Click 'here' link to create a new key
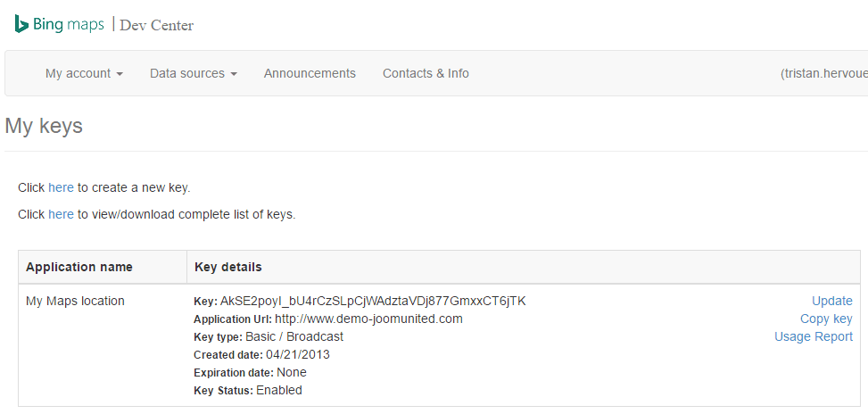Screen dimensions: 868x414 point(61,187)
